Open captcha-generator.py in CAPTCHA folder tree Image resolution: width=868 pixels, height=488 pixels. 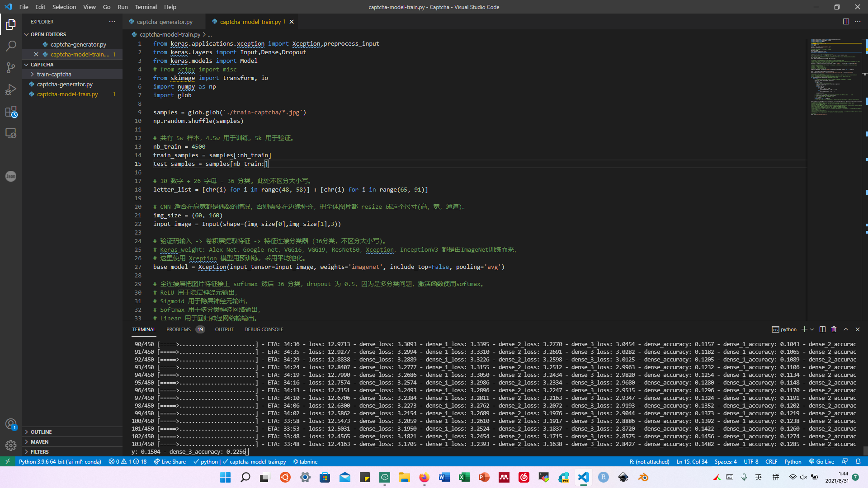point(72,84)
